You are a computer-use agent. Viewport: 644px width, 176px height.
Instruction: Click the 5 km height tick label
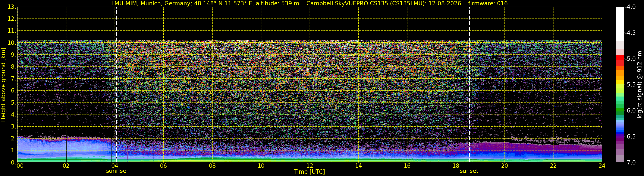pos(13,103)
